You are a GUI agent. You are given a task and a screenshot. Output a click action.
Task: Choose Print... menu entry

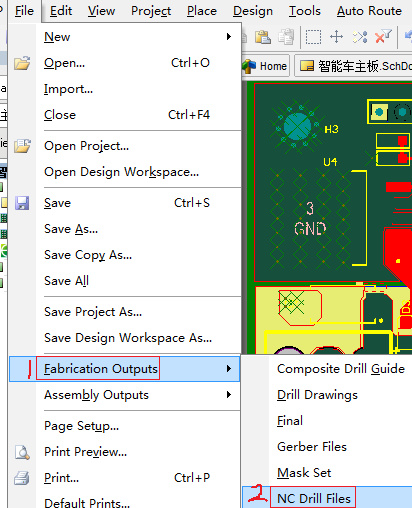coord(125,478)
